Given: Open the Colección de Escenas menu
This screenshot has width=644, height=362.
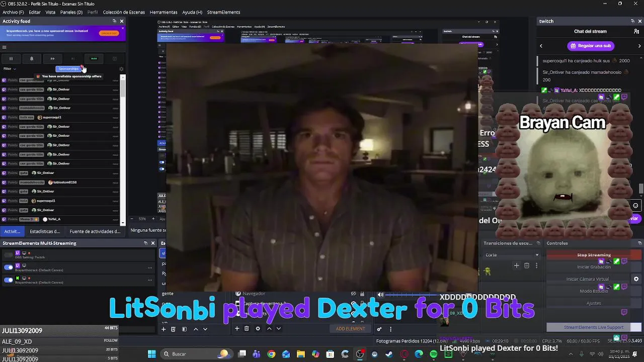Looking at the screenshot, I should (124, 12).
